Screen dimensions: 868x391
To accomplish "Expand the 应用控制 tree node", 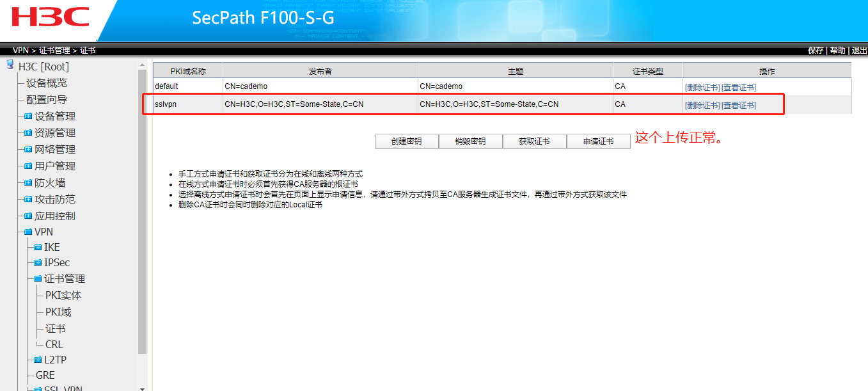I will pos(28,216).
